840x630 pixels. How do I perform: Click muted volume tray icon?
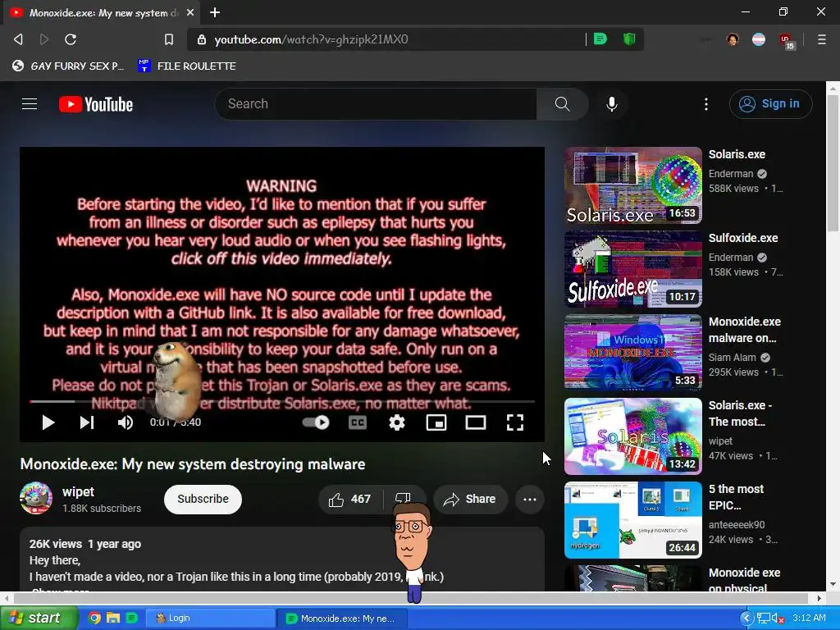point(777,619)
